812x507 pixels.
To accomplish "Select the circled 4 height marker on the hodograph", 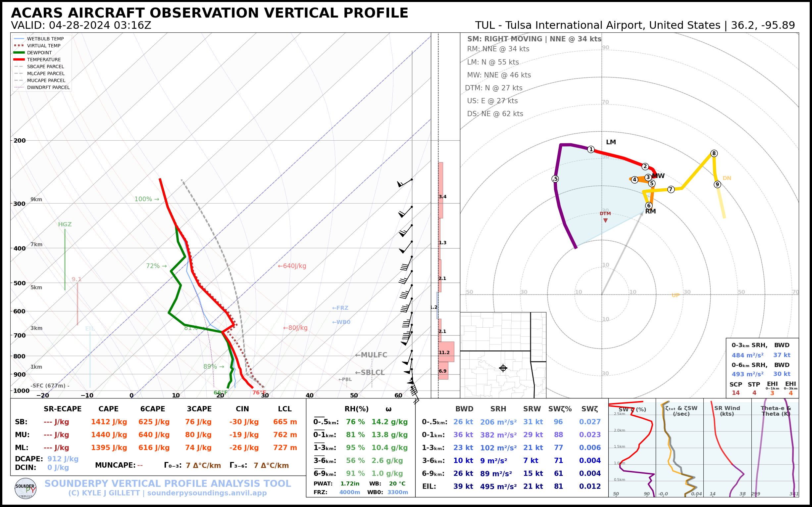I will (634, 180).
